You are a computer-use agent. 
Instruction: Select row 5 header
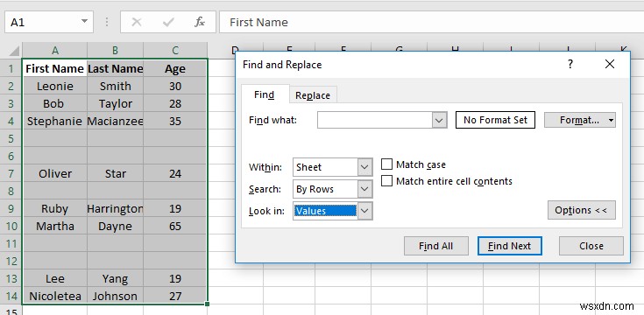(x=11, y=138)
